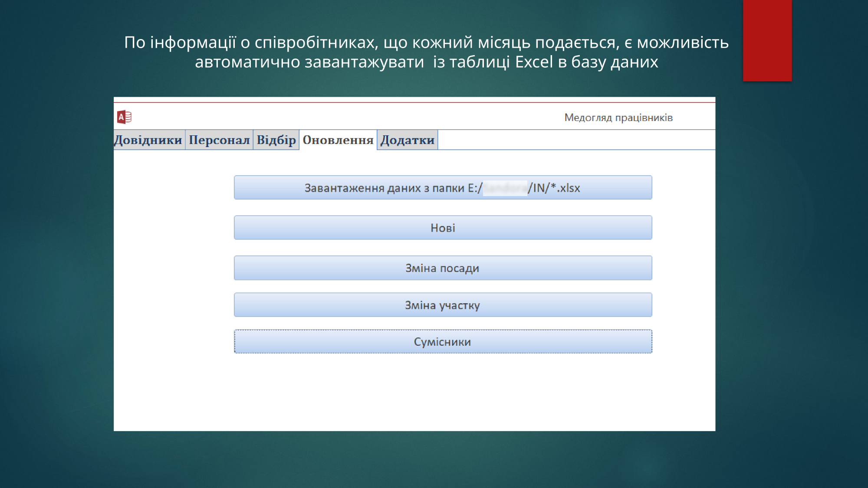Click the Сумісники button
Screen dimensions: 868x488
(443, 342)
